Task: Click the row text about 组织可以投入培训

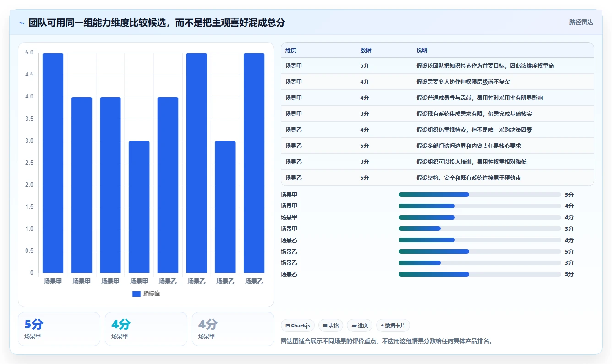Action: [x=471, y=162]
